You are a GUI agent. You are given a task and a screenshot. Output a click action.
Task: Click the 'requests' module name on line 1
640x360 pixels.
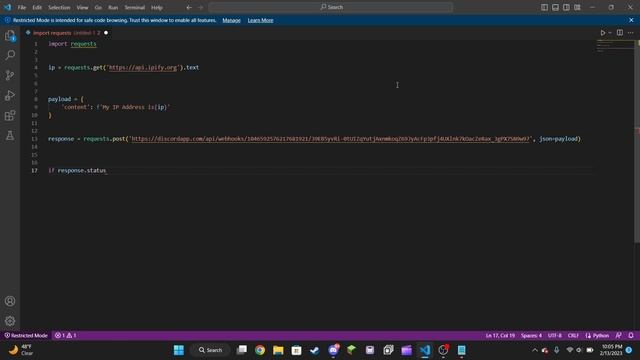(84, 44)
